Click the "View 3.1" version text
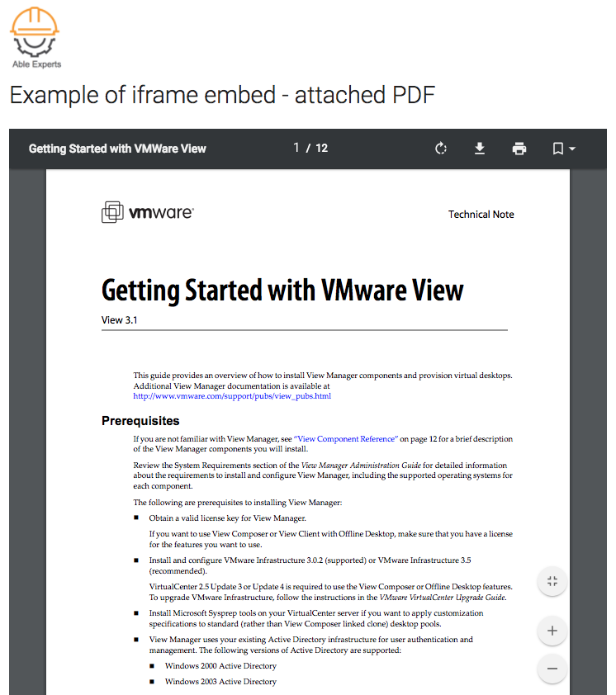 pos(119,320)
